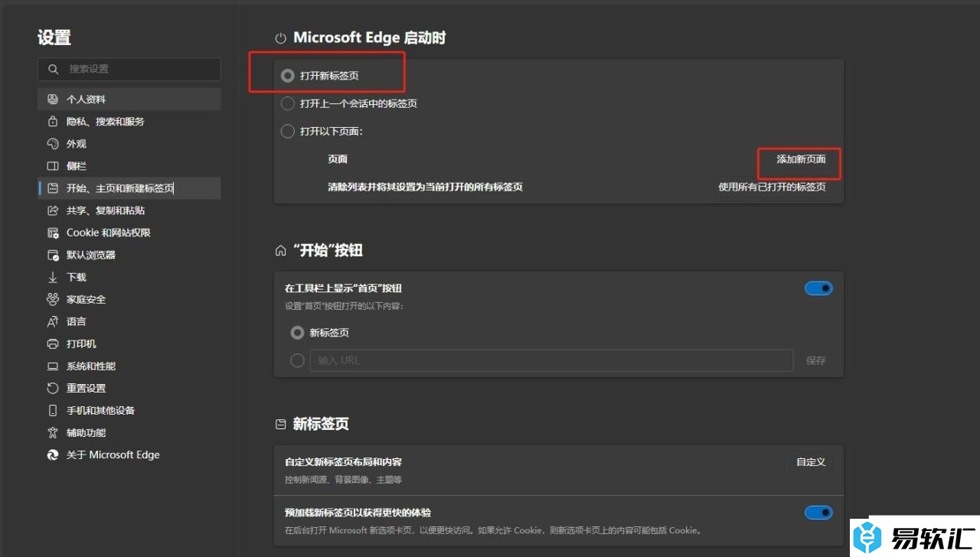This screenshot has height=557, width=980.
Task: Open 隐私、搜索和服务 settings section
Action: click(129, 122)
